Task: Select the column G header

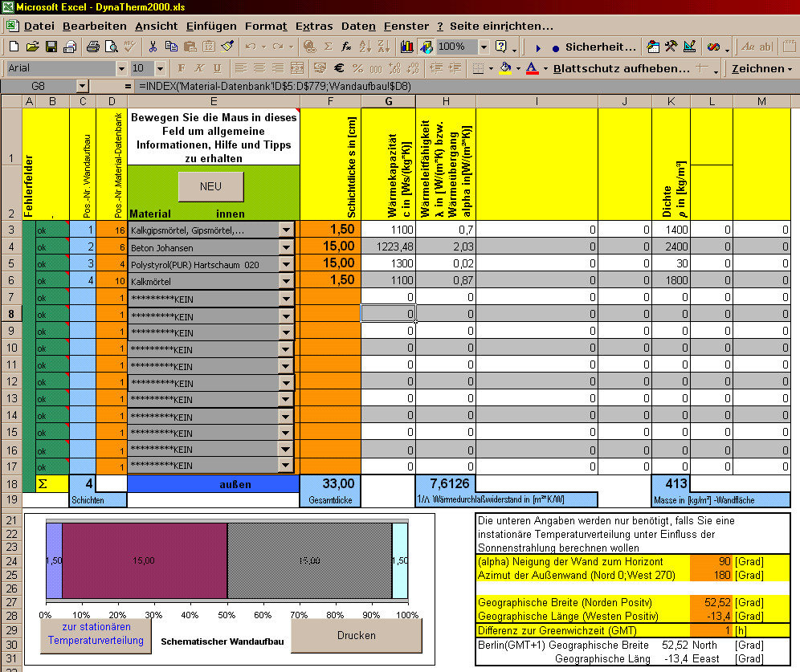Action: coord(388,101)
